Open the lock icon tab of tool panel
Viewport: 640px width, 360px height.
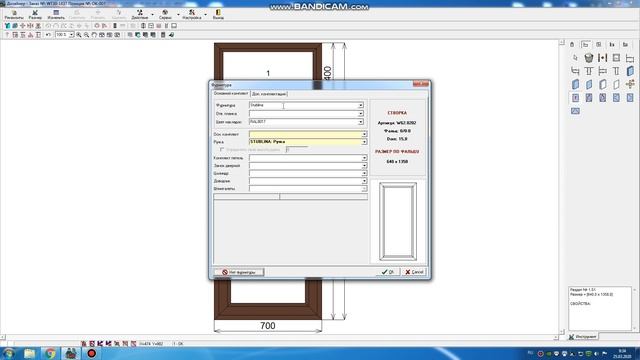tap(572, 44)
